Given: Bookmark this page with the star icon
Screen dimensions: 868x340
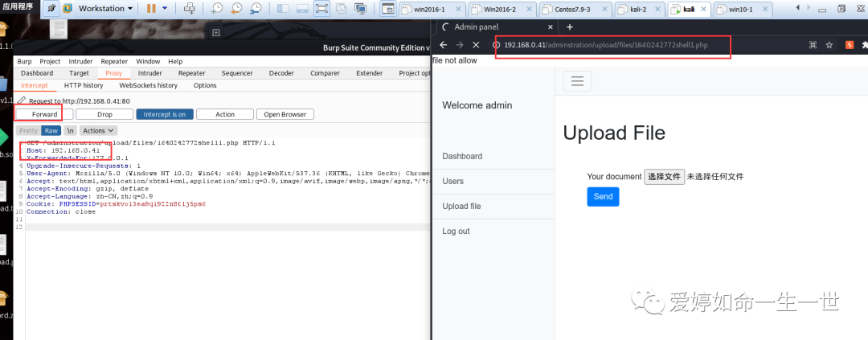Looking at the screenshot, I should pos(829,45).
